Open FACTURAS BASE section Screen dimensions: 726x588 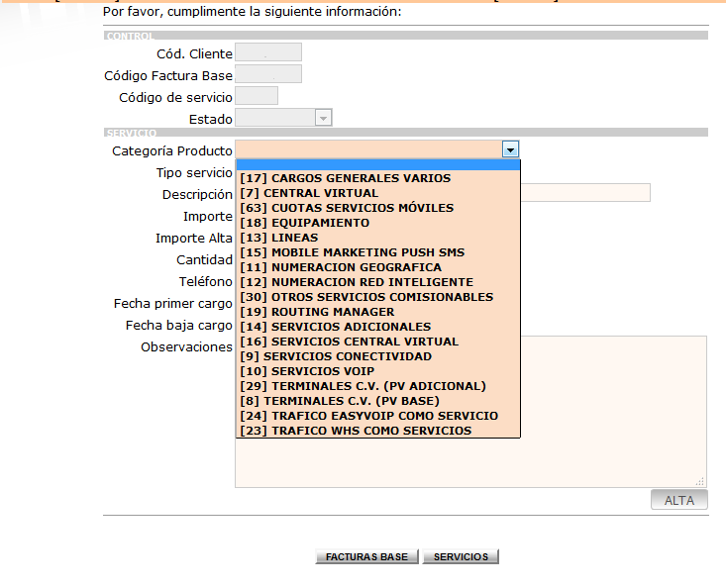(x=366, y=556)
